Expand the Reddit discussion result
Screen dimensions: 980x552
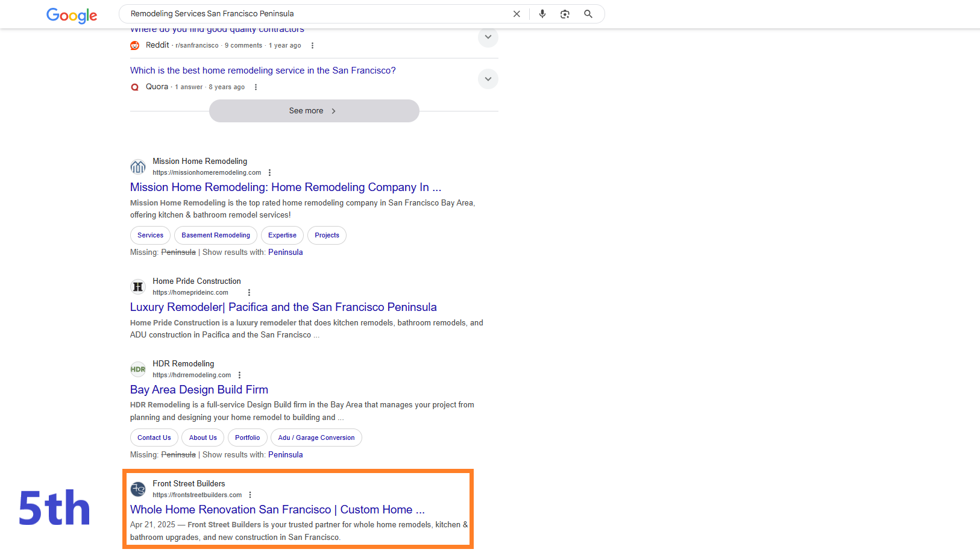point(488,37)
